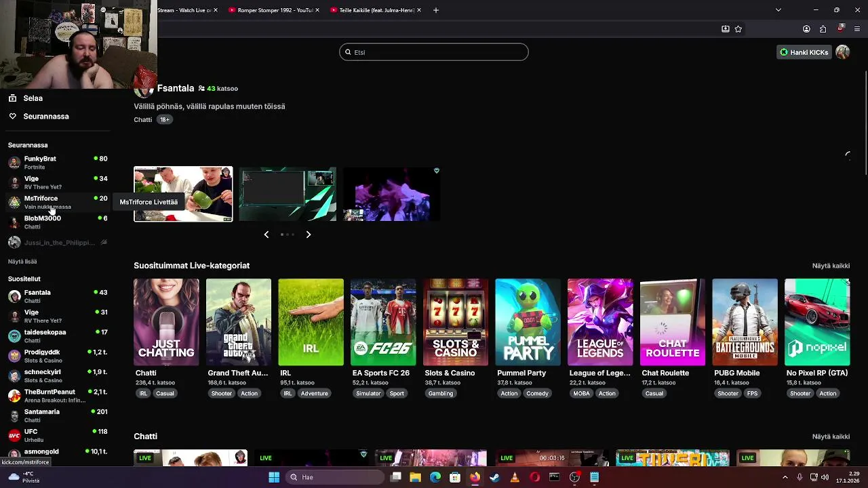
Task: Click Näytä kaikki for Chatti section
Action: click(x=831, y=436)
